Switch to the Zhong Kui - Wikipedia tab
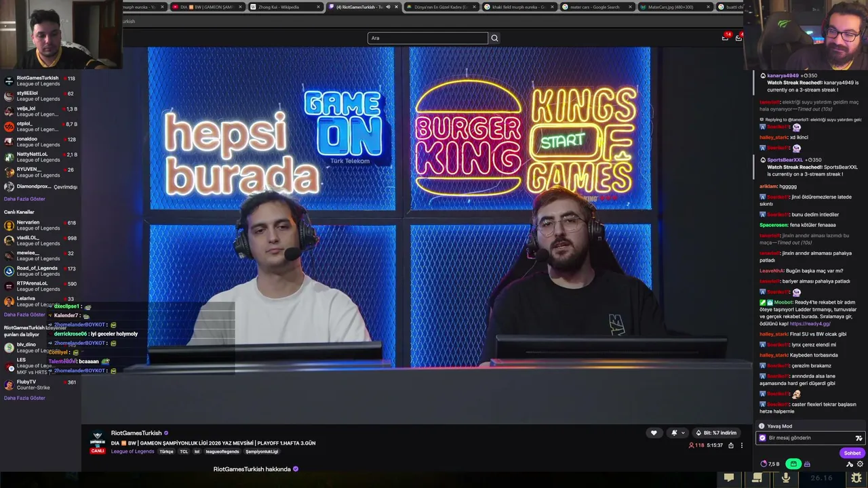 click(x=285, y=7)
